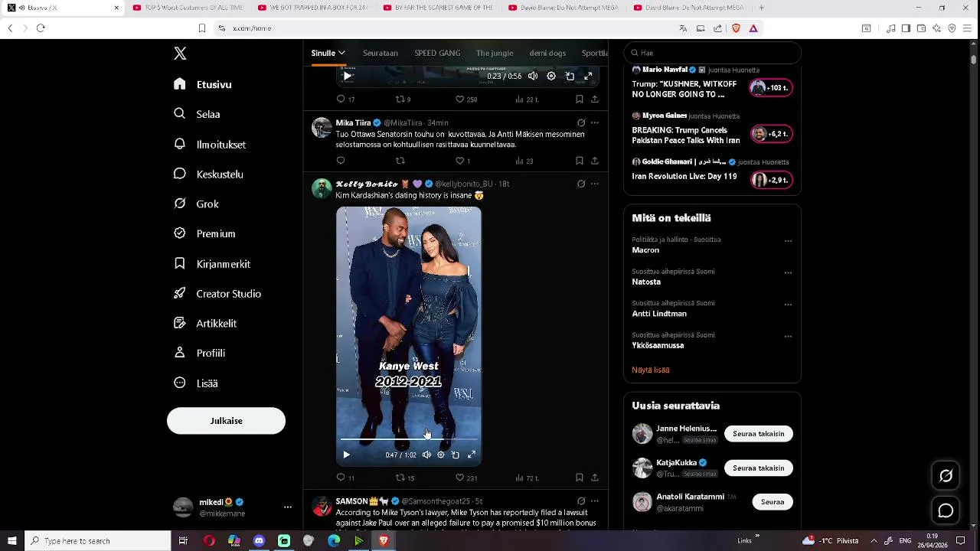This screenshot has width=980, height=551.
Task: Open Creator Studio
Action: pyautogui.click(x=217, y=293)
